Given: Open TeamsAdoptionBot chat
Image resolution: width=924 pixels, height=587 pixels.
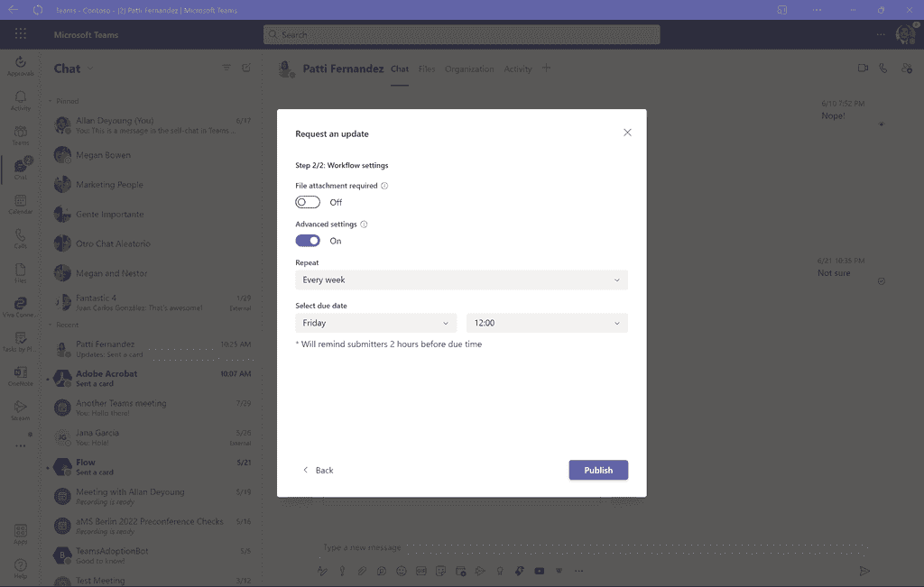Looking at the screenshot, I should coord(152,555).
